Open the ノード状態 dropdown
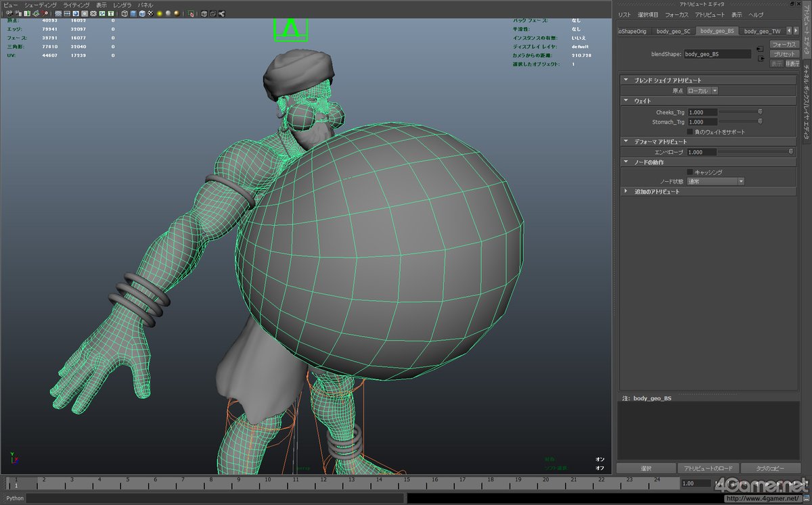This screenshot has width=812, height=505. click(715, 181)
